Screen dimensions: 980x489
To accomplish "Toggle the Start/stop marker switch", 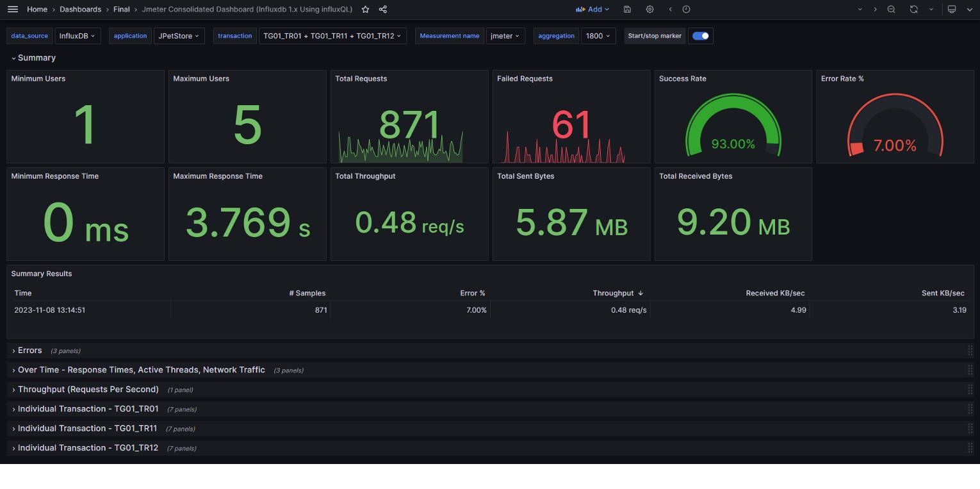I will pos(700,36).
